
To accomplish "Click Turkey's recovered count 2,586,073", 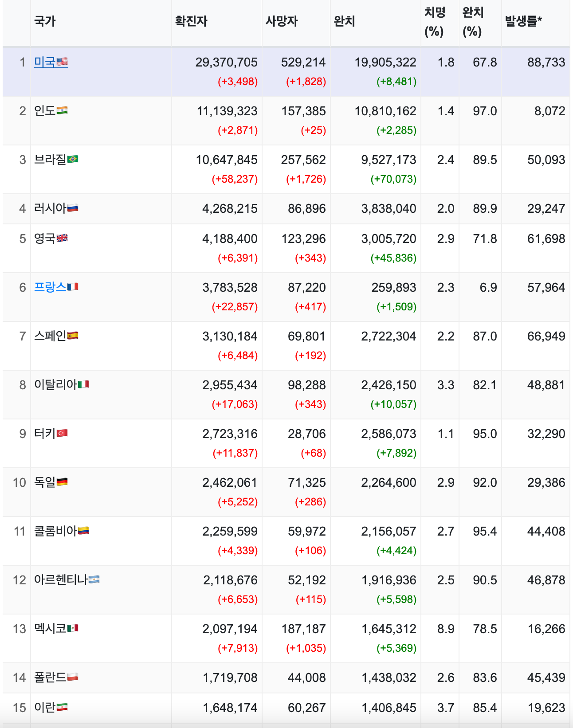I will [389, 434].
